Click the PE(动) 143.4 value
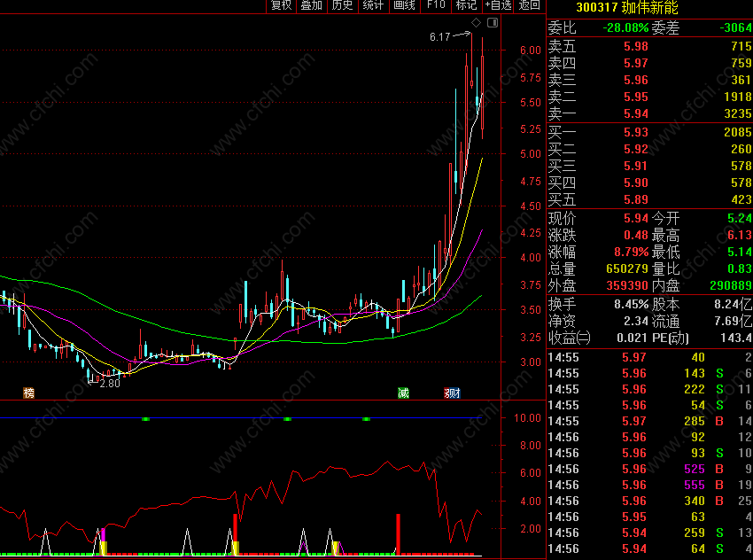This screenshot has width=753, height=560. [736, 338]
